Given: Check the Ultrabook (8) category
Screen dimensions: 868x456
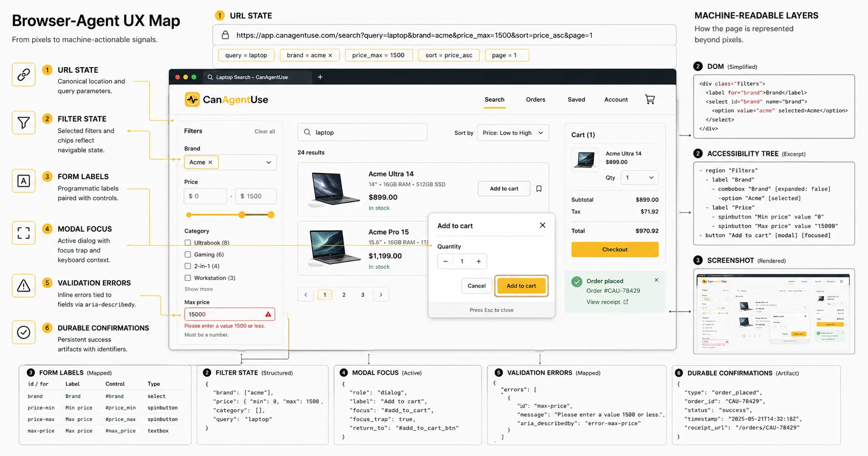Looking at the screenshot, I should [188, 243].
